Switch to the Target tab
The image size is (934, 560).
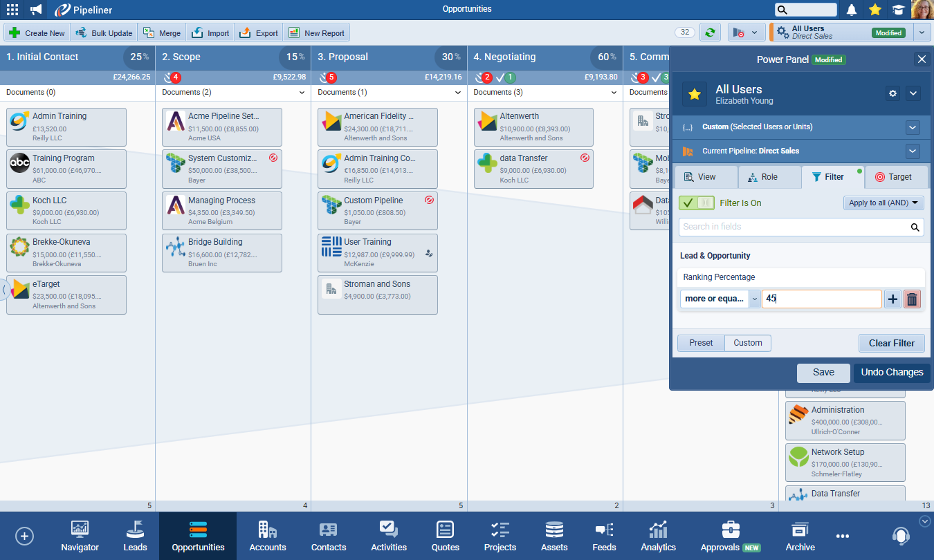896,177
